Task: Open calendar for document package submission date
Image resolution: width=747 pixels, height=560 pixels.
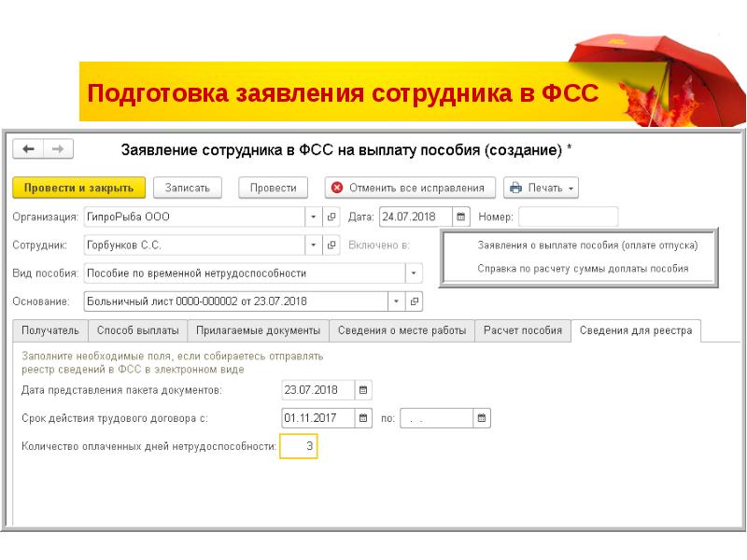Action: [363, 390]
